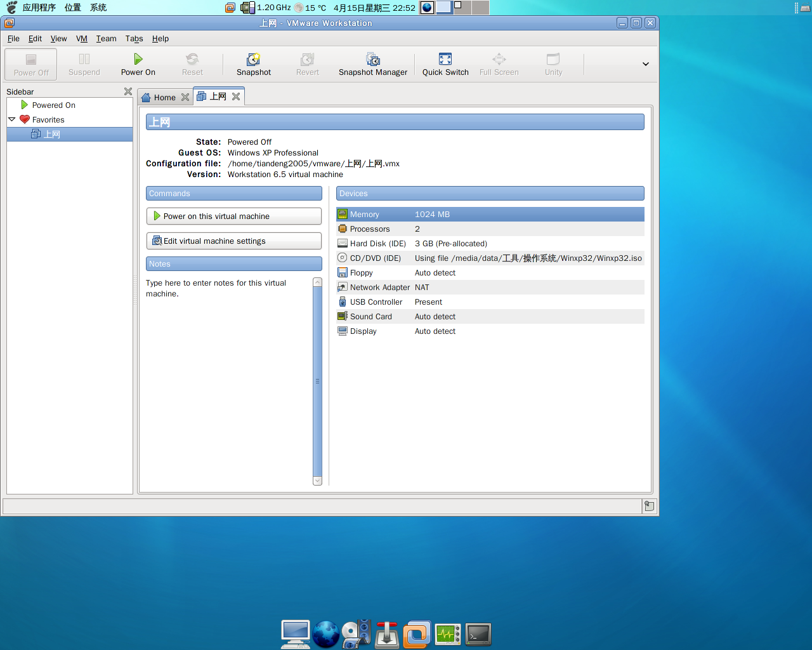Close the Sidebar panel

pos(128,91)
